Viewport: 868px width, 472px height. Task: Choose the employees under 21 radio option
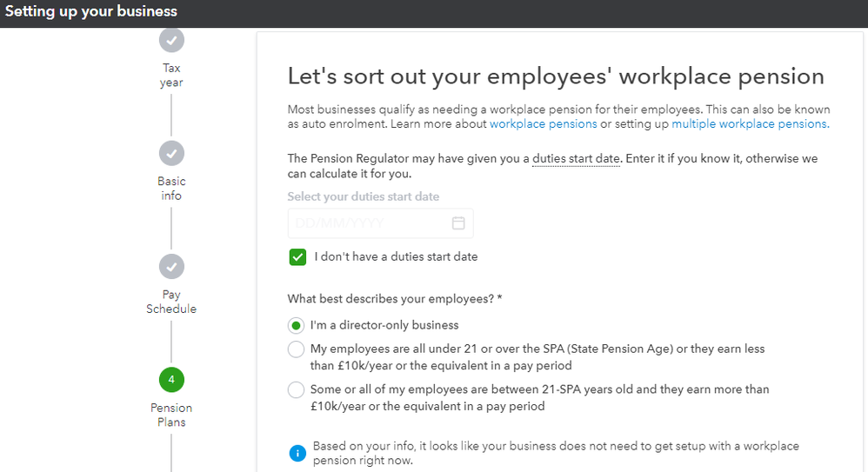tap(297, 349)
